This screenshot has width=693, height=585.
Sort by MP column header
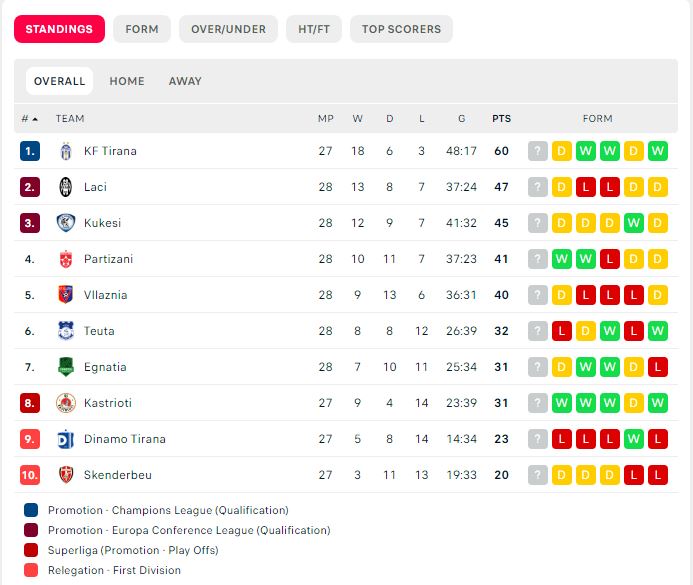point(326,119)
